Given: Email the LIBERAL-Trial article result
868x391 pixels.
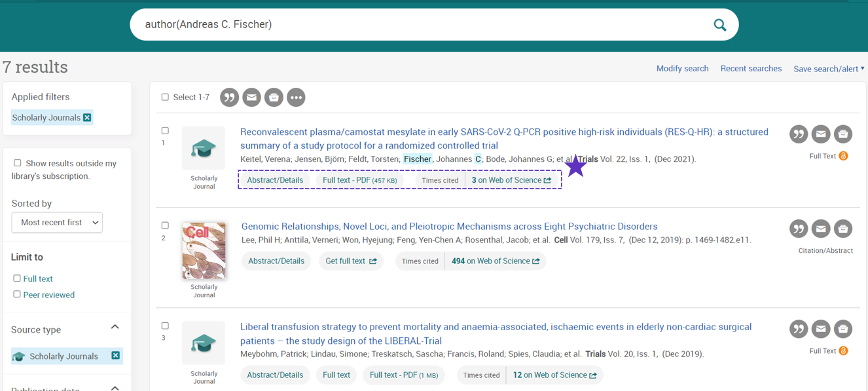Looking at the screenshot, I should pyautogui.click(x=820, y=329).
